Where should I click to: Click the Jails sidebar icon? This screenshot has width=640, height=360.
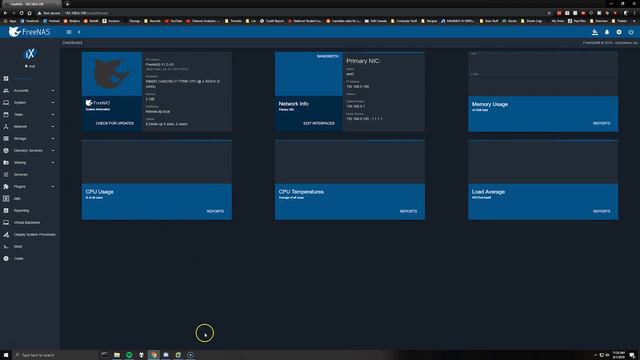6,198
